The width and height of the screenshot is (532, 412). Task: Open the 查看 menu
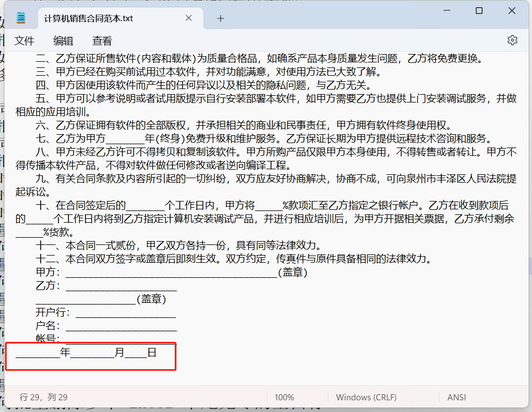101,40
